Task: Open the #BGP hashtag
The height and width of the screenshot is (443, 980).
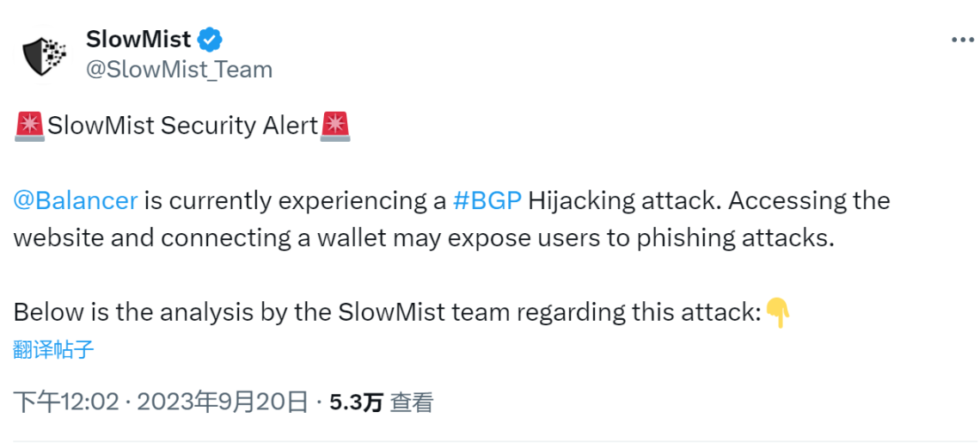Action: [487, 200]
